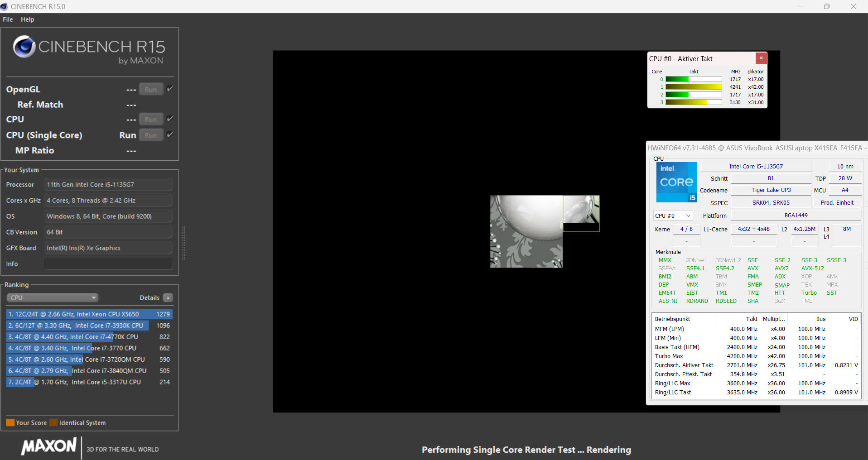
Task: Click the Info text field
Action: click(x=108, y=264)
